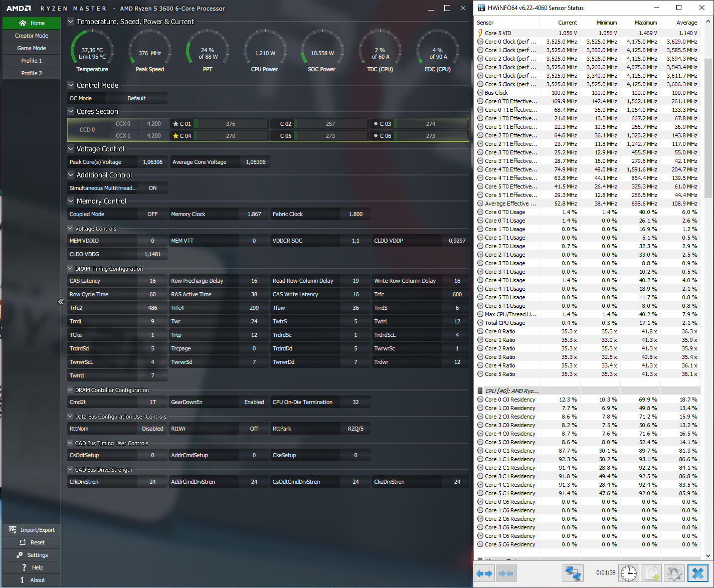This screenshot has width=714, height=588.
Task: Click the Sensor column header in HWiNFO
Action: pyautogui.click(x=507, y=23)
